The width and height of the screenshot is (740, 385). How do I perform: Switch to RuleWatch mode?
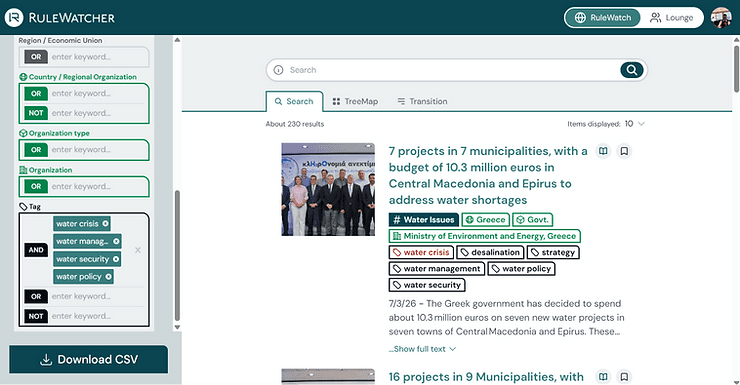[x=603, y=17]
